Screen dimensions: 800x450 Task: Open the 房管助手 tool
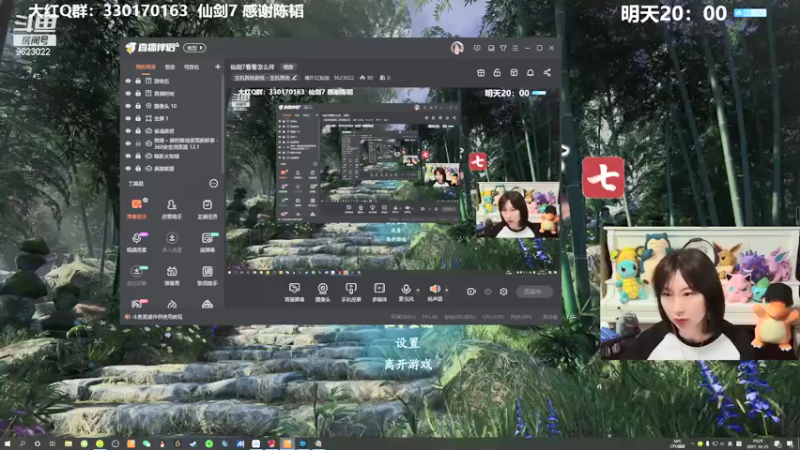(x=171, y=209)
